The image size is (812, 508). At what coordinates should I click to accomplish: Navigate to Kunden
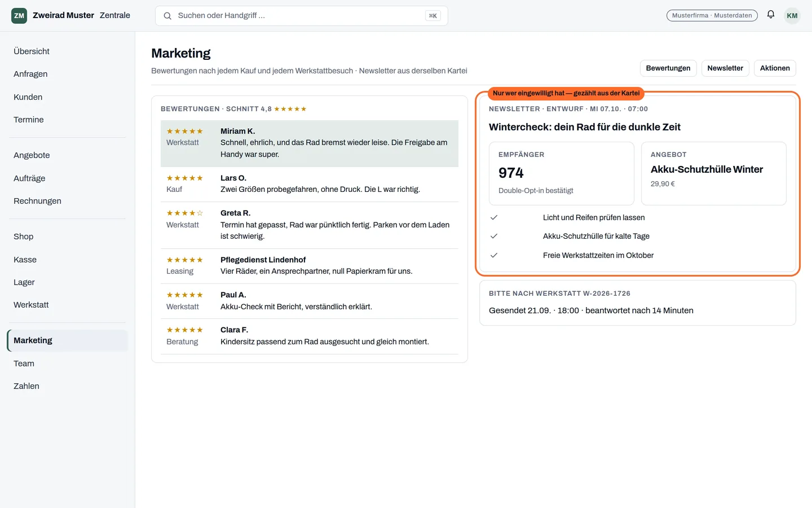(x=68, y=97)
